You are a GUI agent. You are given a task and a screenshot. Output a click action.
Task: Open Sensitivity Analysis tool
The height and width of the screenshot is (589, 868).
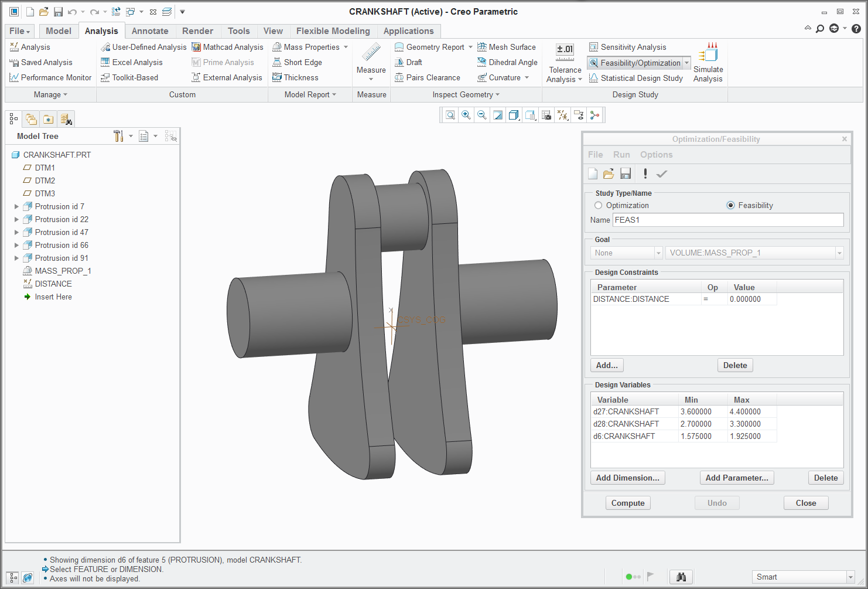pyautogui.click(x=633, y=47)
